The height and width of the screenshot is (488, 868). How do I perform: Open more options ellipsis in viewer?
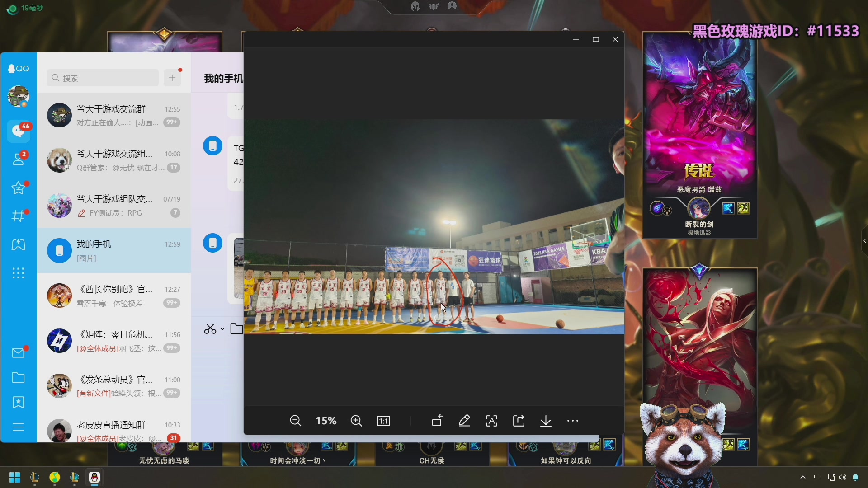[572, 421]
